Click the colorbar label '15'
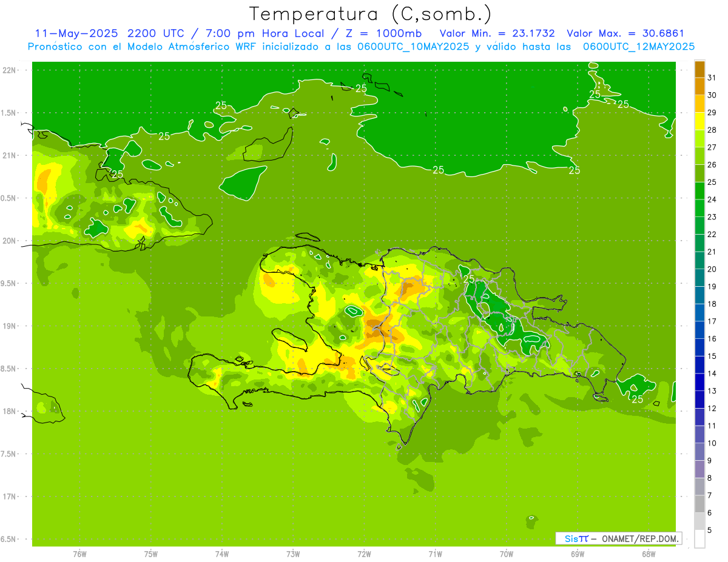The height and width of the screenshot is (562, 728). coord(712,356)
